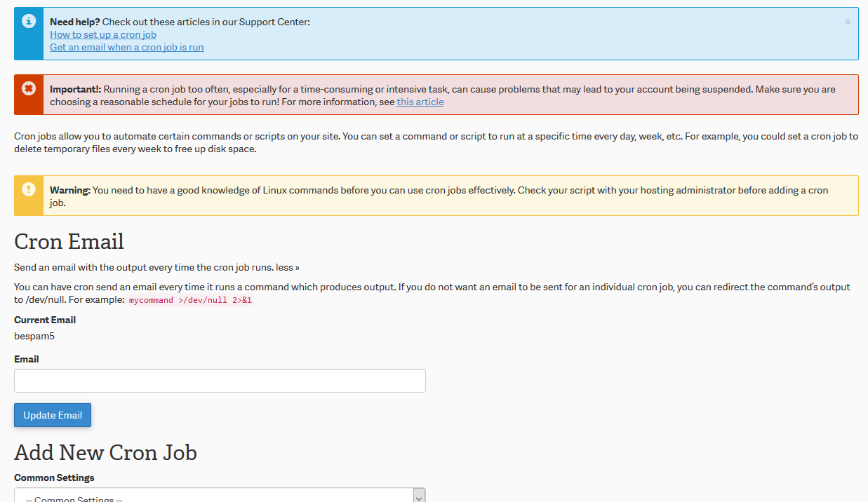Open 'Get an email when a cron job is run'
This screenshot has width=868, height=502.
[x=127, y=47]
